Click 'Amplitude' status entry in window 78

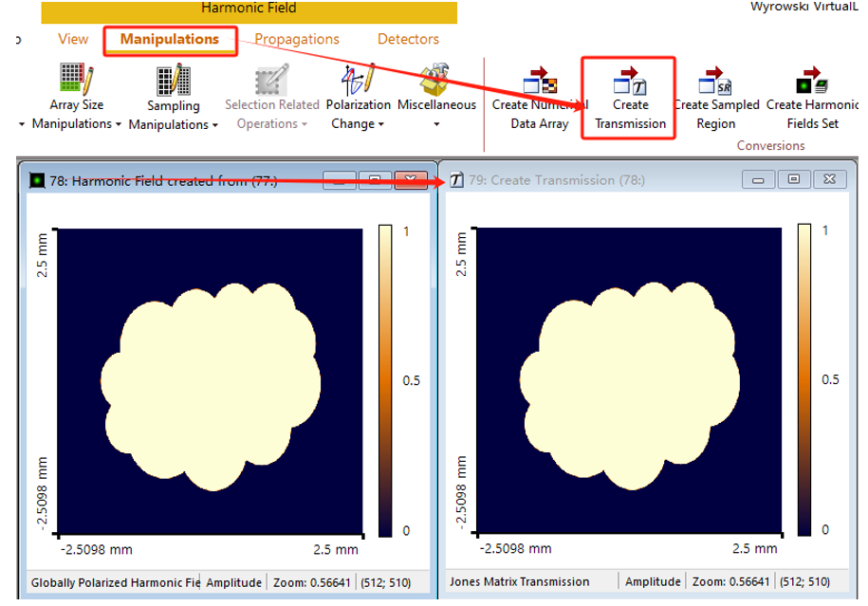[x=233, y=582]
